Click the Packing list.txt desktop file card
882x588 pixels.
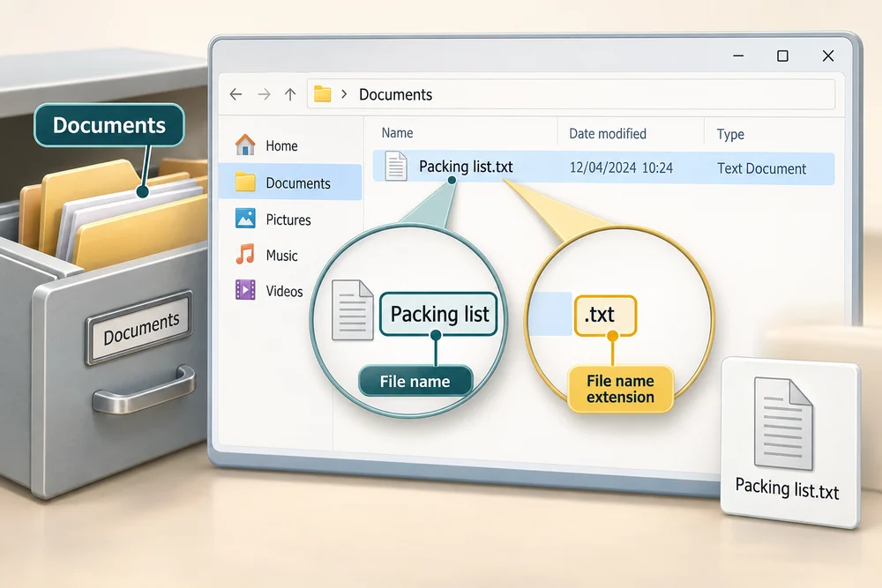point(790,443)
